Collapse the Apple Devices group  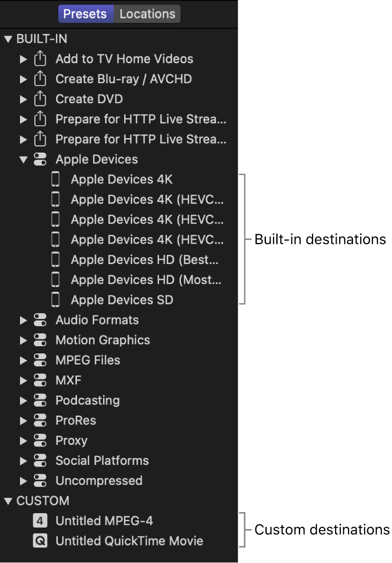24,159
